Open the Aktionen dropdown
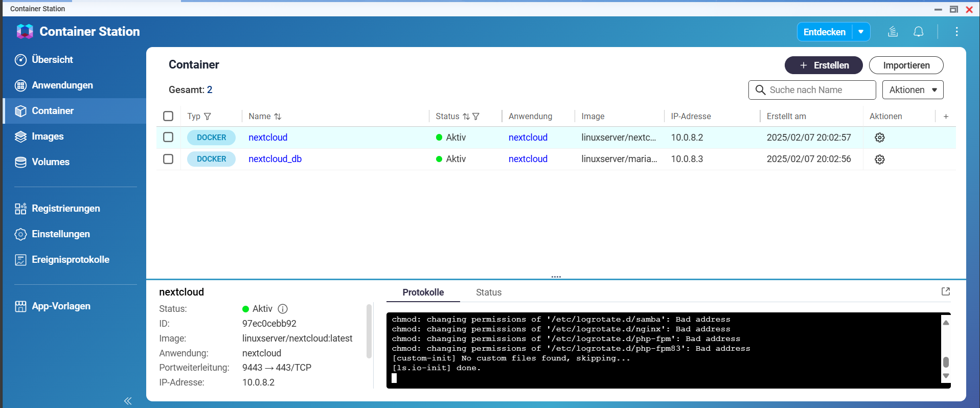This screenshot has height=408, width=980. point(913,90)
